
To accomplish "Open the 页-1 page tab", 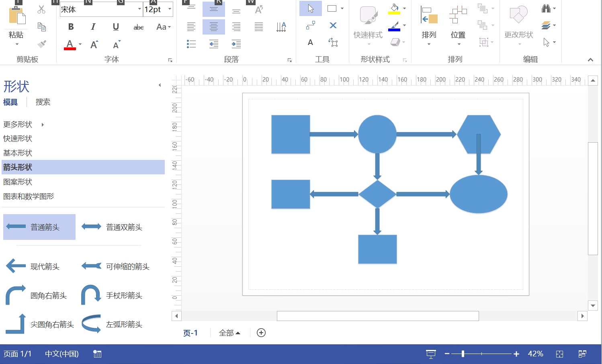I will pos(190,333).
